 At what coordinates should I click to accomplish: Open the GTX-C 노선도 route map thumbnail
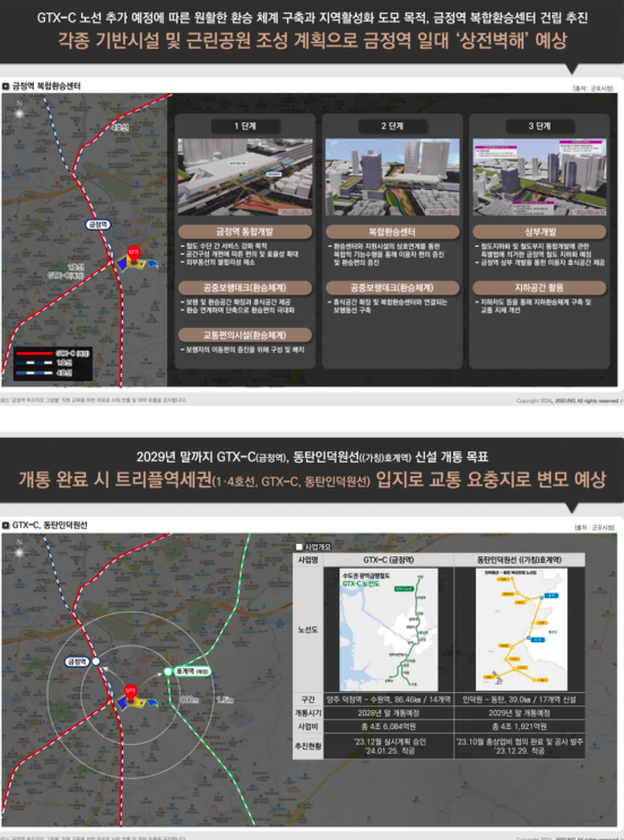click(389, 629)
